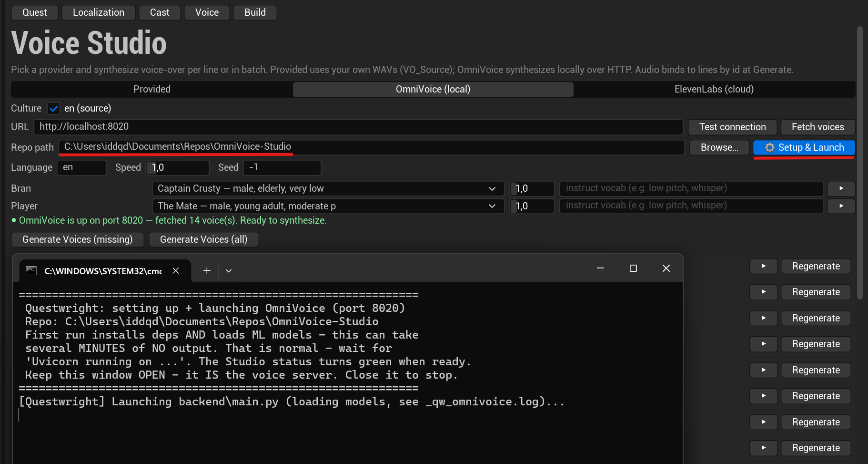Play preview for Bran voice row
Viewport: 868px width, 464px height.
(841, 188)
